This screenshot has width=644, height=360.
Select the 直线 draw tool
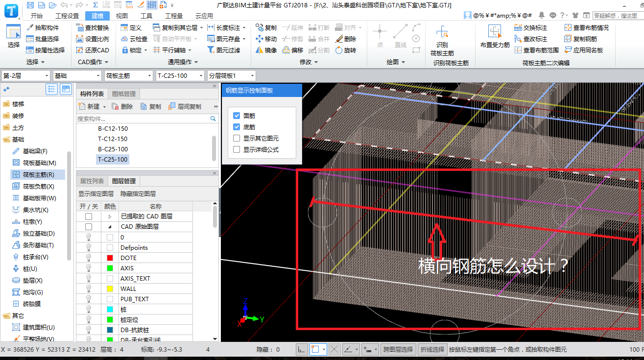coord(400,37)
